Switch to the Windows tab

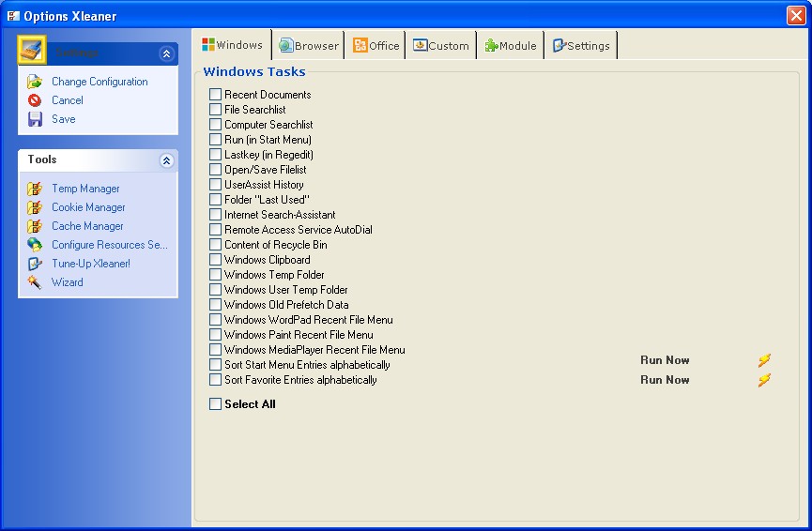(233, 45)
